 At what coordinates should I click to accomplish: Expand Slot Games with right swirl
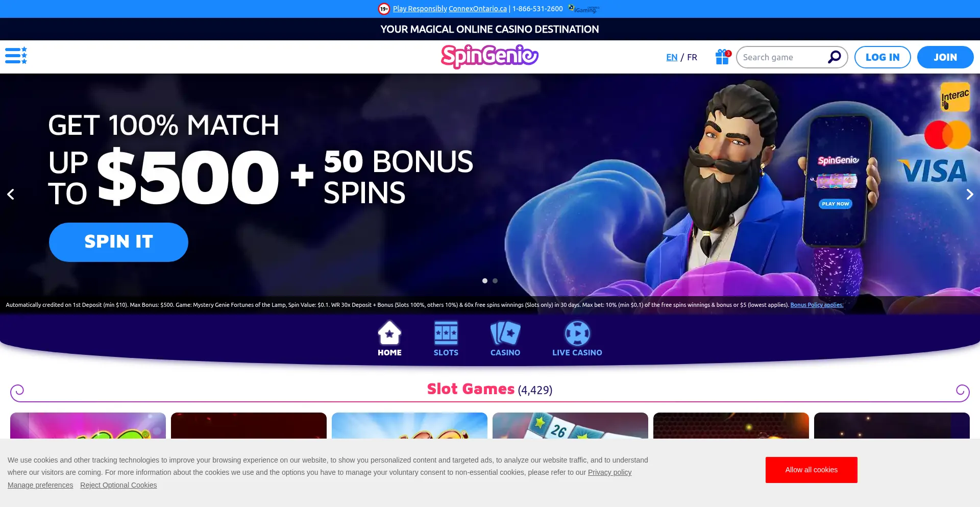pos(962,391)
